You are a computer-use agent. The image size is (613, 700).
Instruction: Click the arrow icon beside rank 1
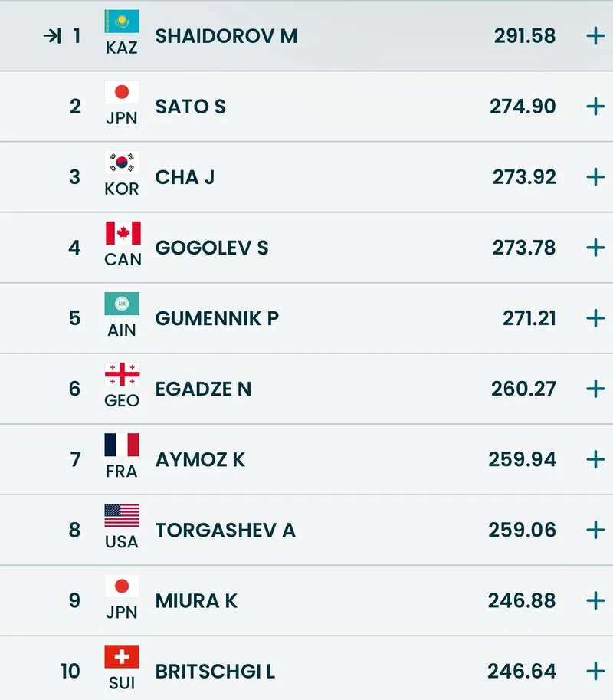pos(52,36)
